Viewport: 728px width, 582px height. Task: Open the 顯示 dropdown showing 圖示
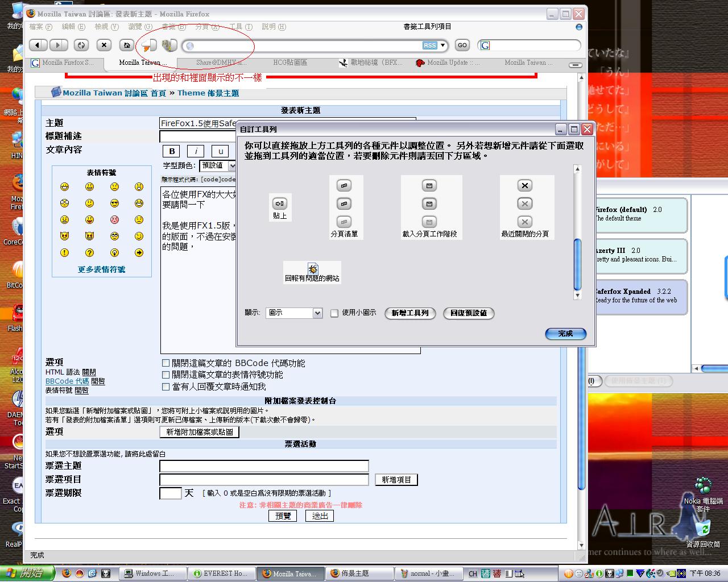coord(293,313)
